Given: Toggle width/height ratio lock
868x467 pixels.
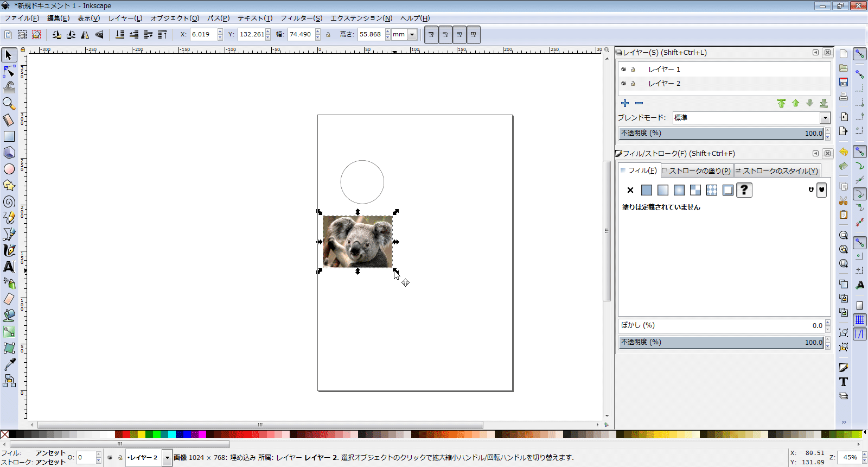Looking at the screenshot, I should [328, 35].
